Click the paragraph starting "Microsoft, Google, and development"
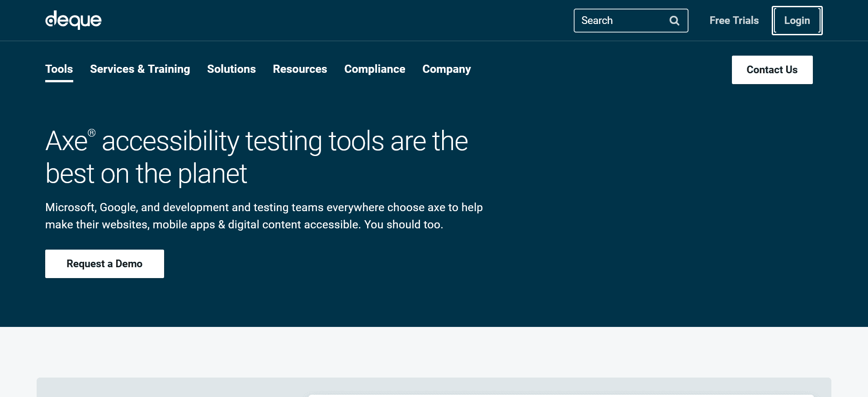This screenshot has width=868, height=397. click(264, 216)
